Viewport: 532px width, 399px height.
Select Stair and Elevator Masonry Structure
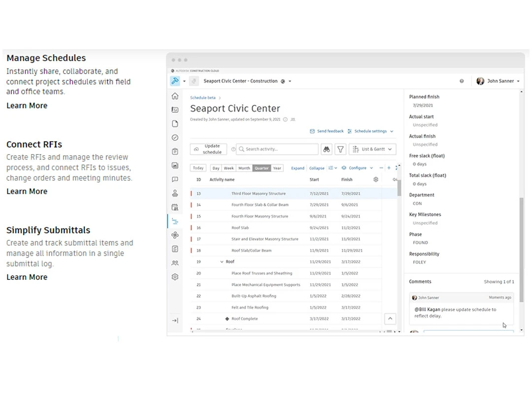(x=286, y=239)
